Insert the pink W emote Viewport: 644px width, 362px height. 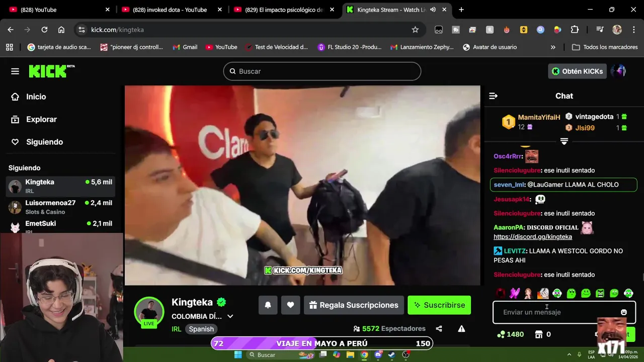(x=514, y=293)
